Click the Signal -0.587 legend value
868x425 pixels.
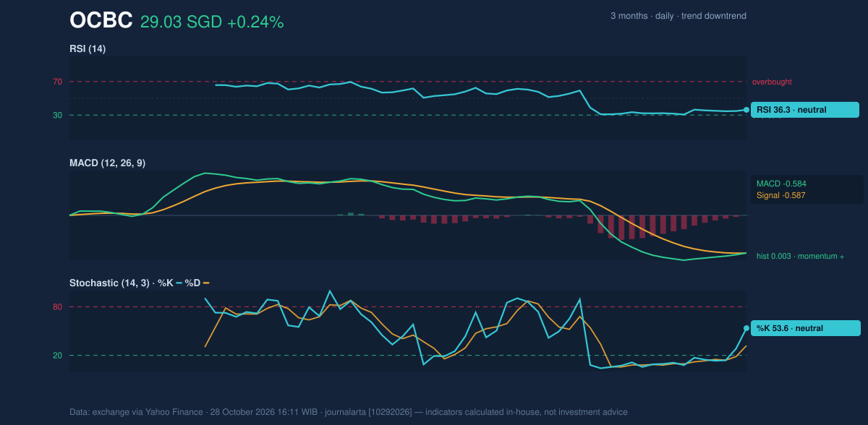click(781, 195)
